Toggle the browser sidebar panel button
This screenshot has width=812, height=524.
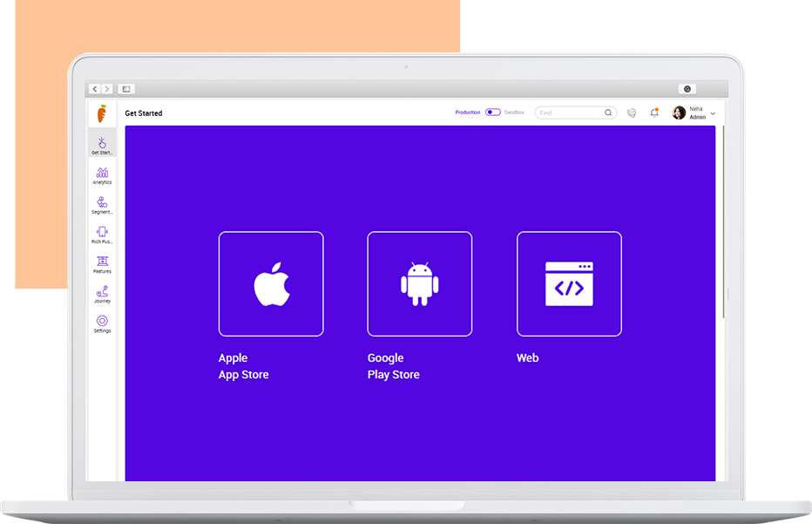[126, 89]
